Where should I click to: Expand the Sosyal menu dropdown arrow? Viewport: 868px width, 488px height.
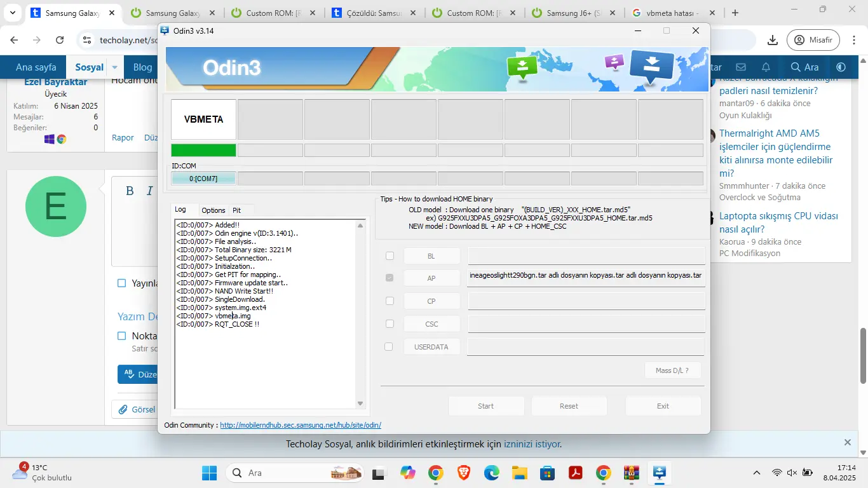click(115, 67)
